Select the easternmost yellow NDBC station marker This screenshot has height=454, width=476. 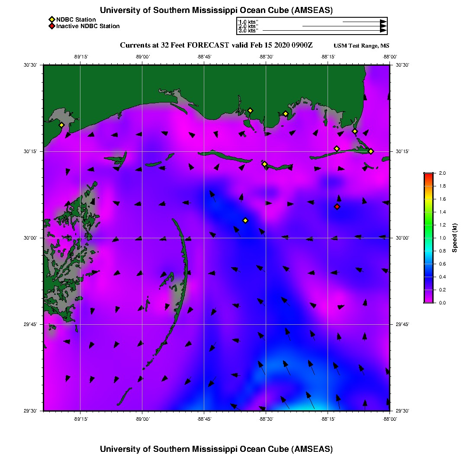pos(371,151)
